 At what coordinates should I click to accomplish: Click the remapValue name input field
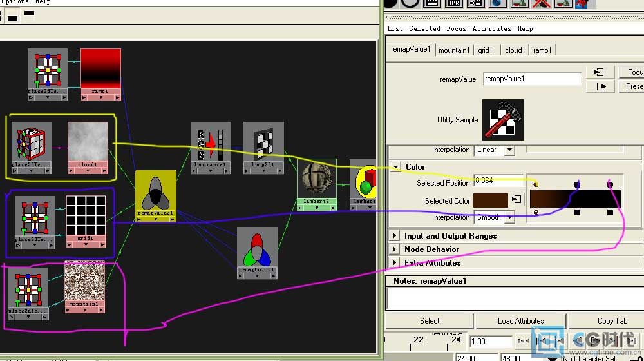click(533, 79)
